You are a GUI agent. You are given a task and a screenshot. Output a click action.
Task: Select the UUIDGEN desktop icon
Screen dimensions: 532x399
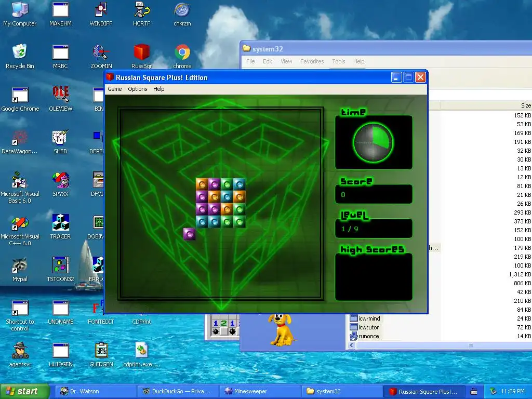click(60, 354)
